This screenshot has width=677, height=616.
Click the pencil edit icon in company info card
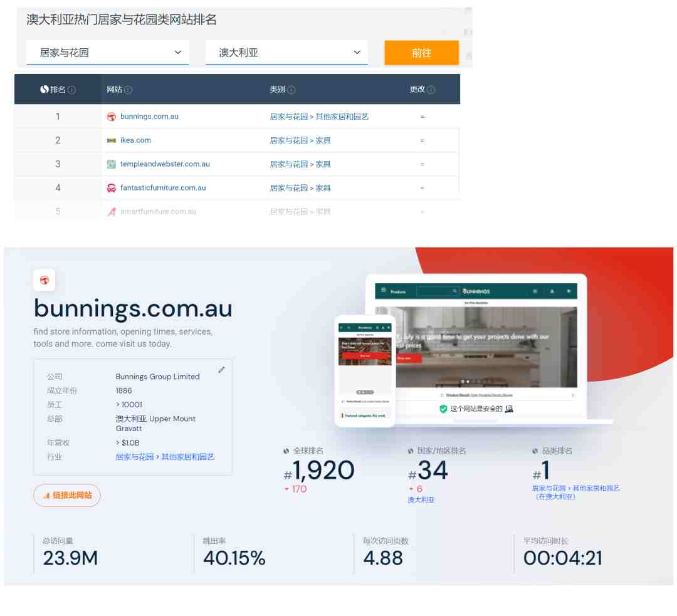221,370
